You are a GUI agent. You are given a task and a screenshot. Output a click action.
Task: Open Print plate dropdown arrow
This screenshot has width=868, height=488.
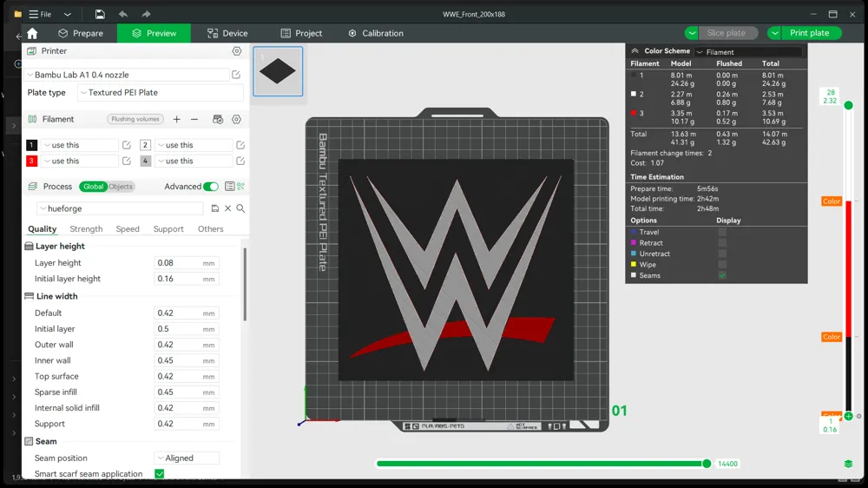pyautogui.click(x=775, y=33)
